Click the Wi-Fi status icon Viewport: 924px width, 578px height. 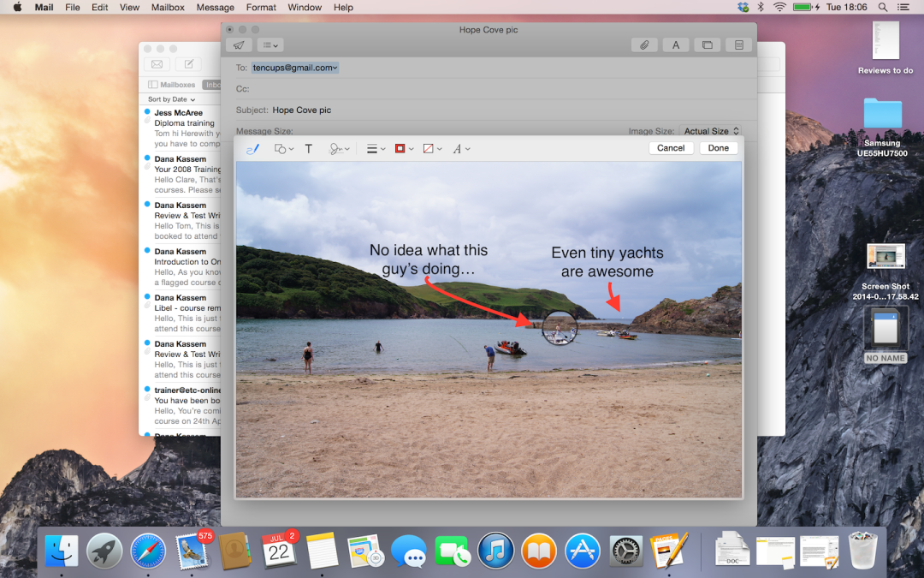pyautogui.click(x=779, y=7)
